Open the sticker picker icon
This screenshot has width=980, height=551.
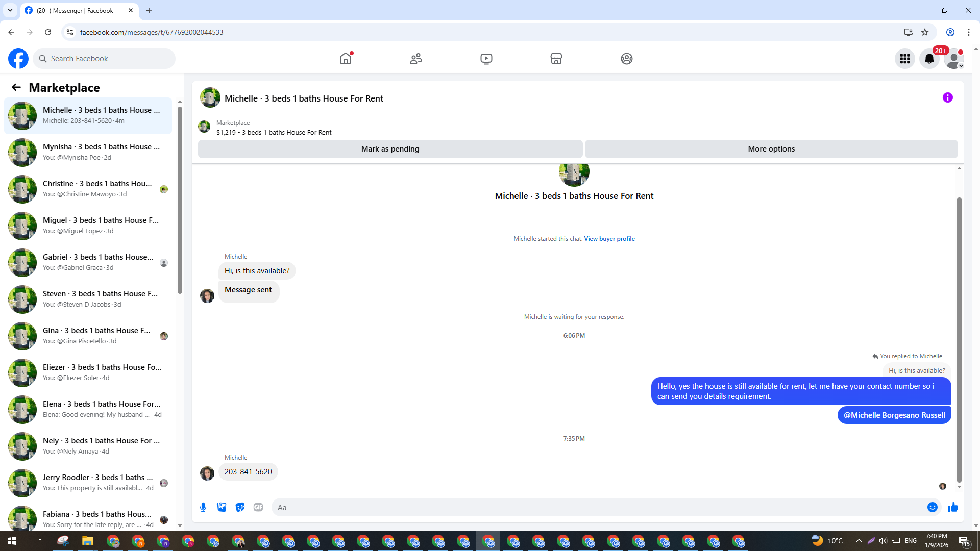click(240, 507)
